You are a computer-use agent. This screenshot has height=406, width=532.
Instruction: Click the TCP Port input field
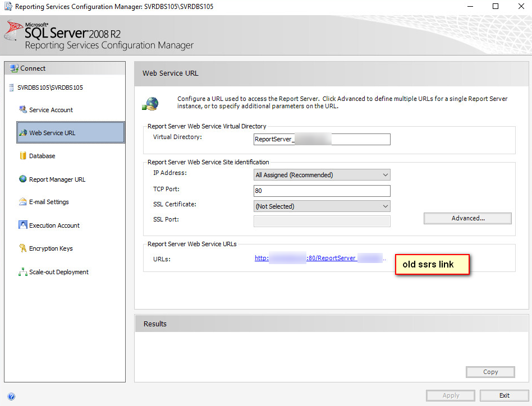coord(322,191)
